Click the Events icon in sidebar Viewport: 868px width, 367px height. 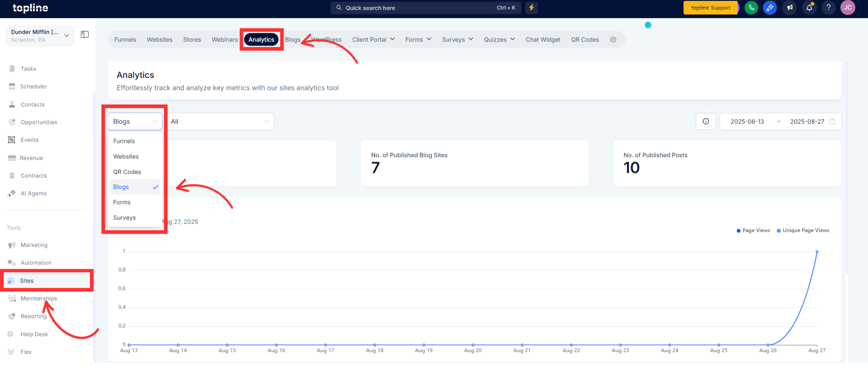pos(12,140)
